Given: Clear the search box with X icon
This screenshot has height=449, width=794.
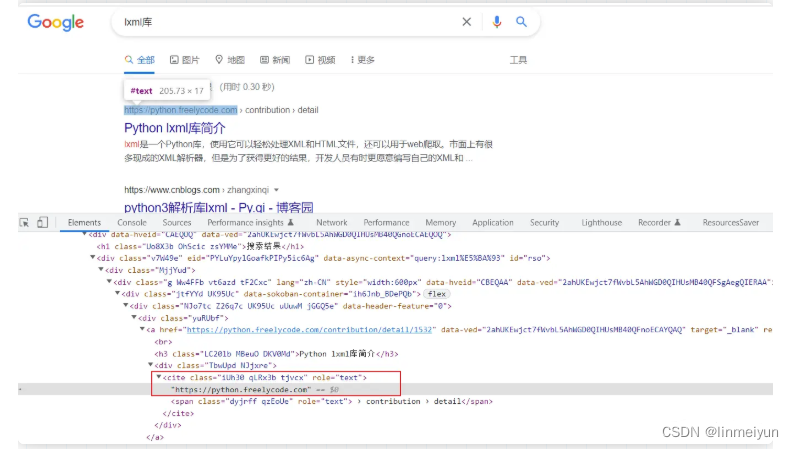Looking at the screenshot, I should [x=466, y=22].
